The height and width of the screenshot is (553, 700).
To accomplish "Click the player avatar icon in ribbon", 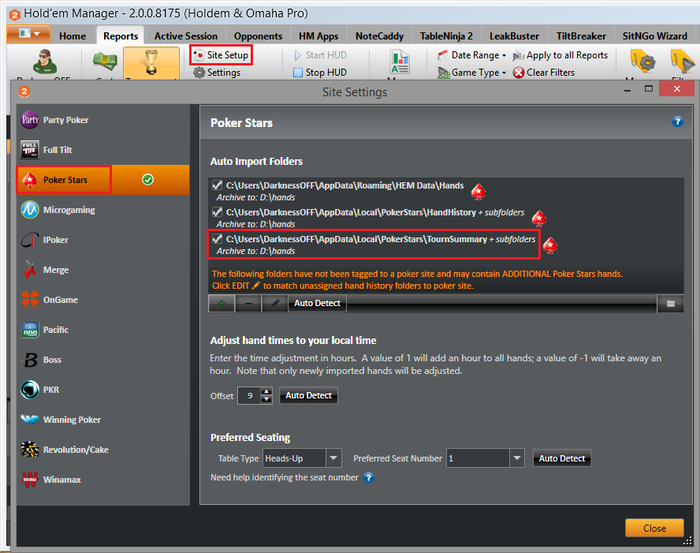I will click(45, 62).
